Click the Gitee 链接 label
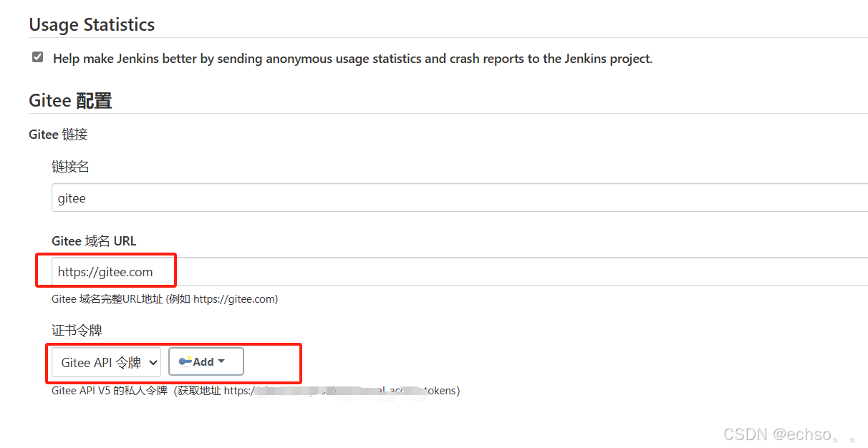868x448 pixels. click(58, 135)
